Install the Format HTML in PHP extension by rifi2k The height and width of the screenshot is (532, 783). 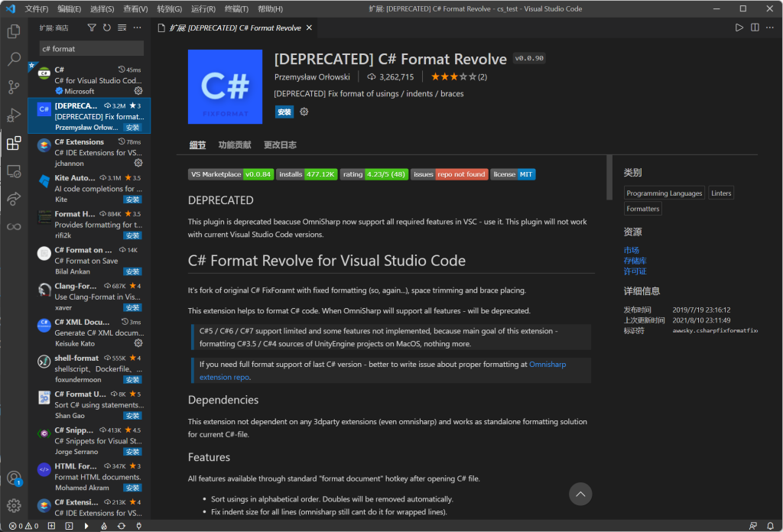coord(133,235)
